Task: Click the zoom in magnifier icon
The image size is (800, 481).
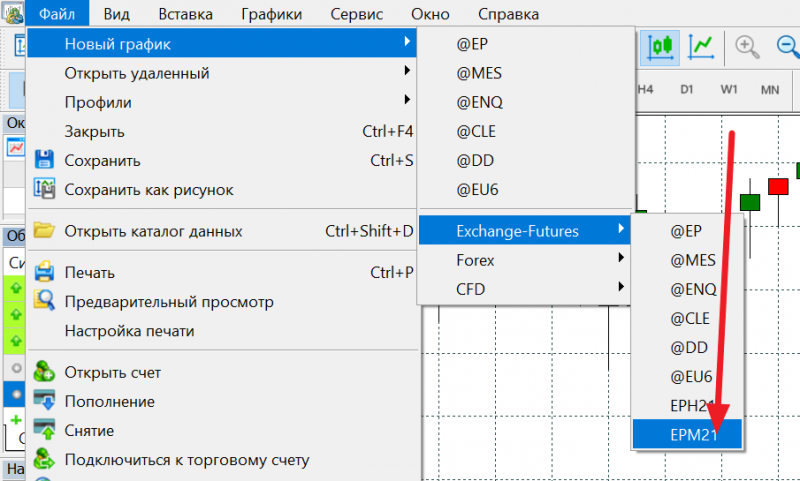Action: click(x=746, y=45)
